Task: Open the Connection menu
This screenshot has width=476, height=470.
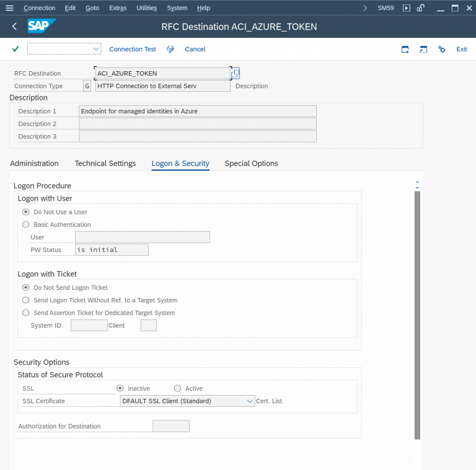Action: click(40, 8)
